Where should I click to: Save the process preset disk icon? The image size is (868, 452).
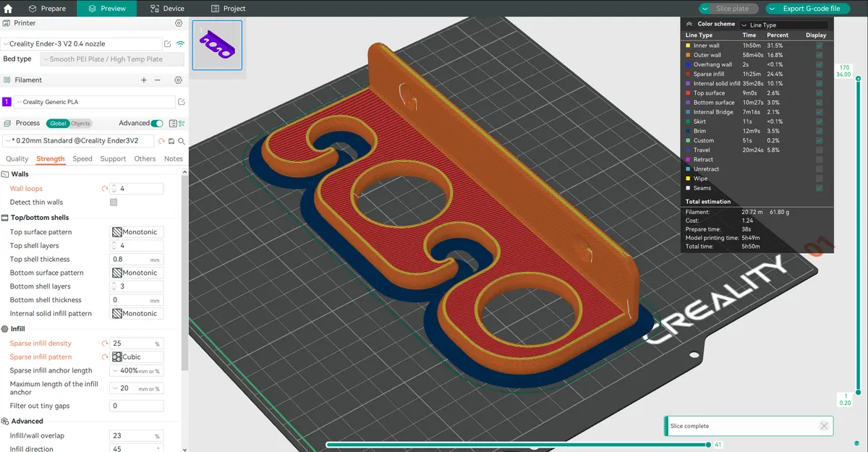[x=171, y=141]
